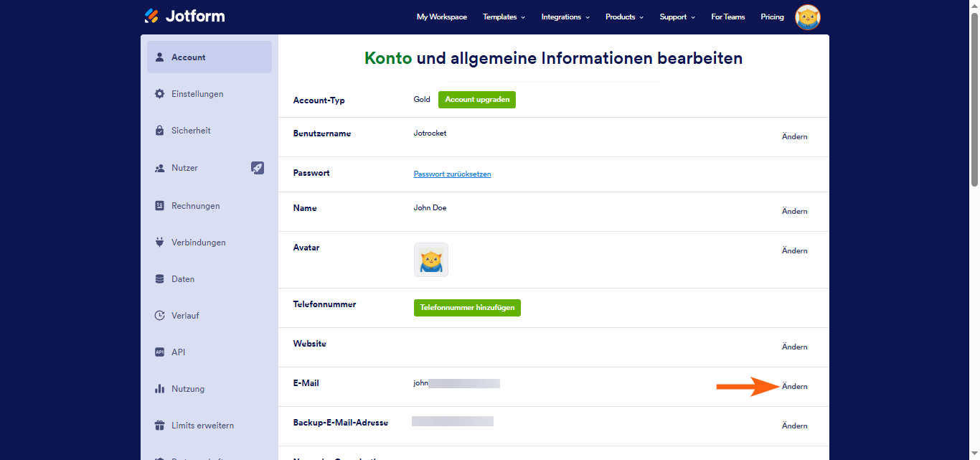Click the Einstellungen gear icon
The image size is (980, 460).
(x=159, y=94)
